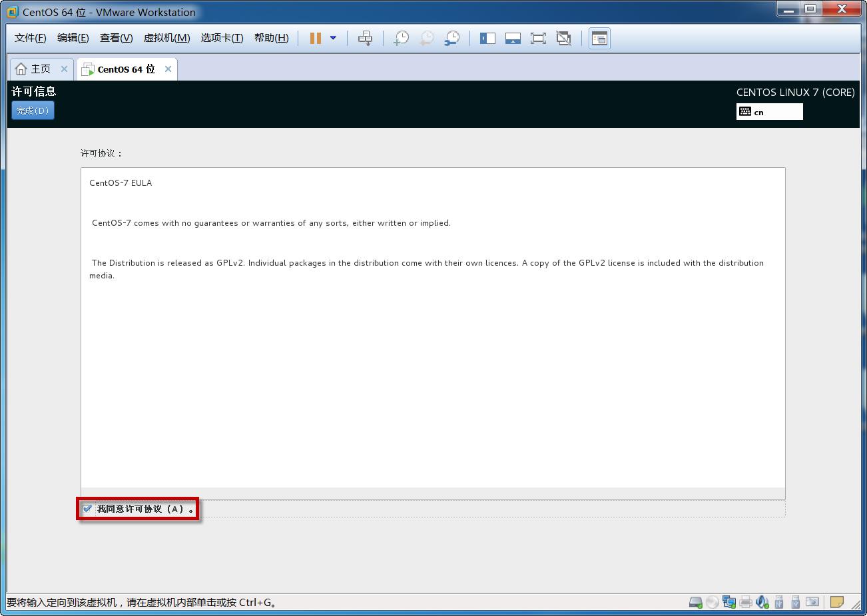Screen dimensions: 867x616
Task: Click the home icon on 主页 tab
Action: [21, 69]
